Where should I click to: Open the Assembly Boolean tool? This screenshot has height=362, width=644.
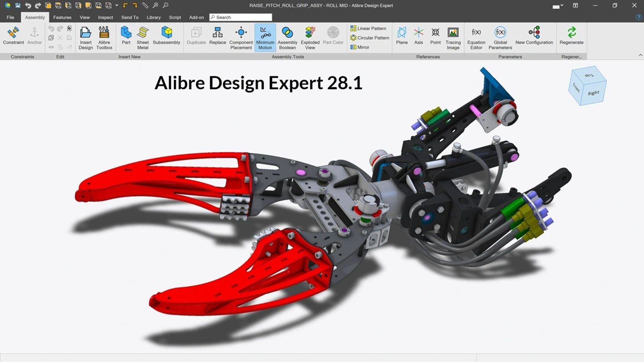click(x=287, y=36)
